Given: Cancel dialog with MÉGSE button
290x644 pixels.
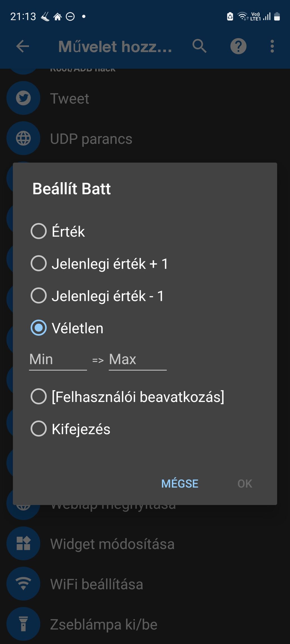Looking at the screenshot, I should (x=180, y=483).
